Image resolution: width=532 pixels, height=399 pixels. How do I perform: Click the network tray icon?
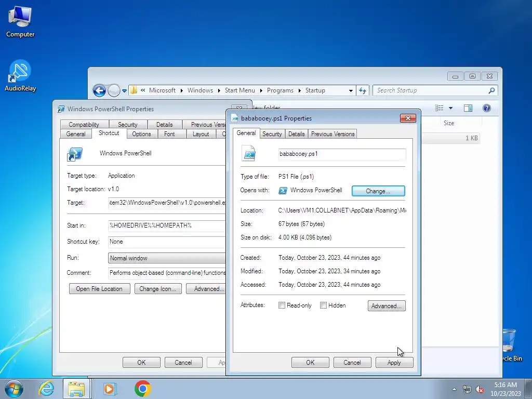pyautogui.click(x=467, y=389)
